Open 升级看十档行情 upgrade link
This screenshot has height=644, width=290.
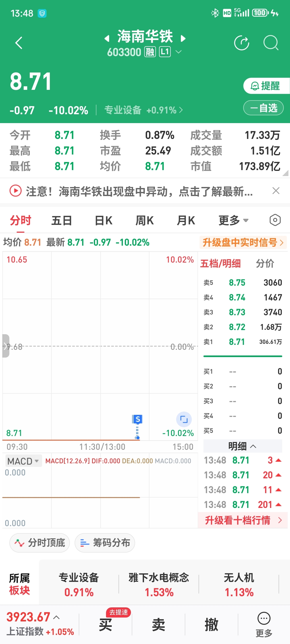(x=243, y=520)
